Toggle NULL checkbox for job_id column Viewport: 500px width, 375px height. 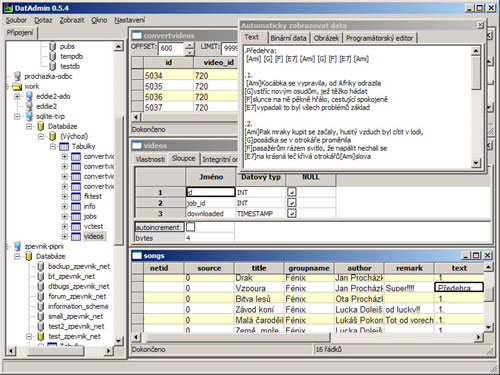coord(291,202)
